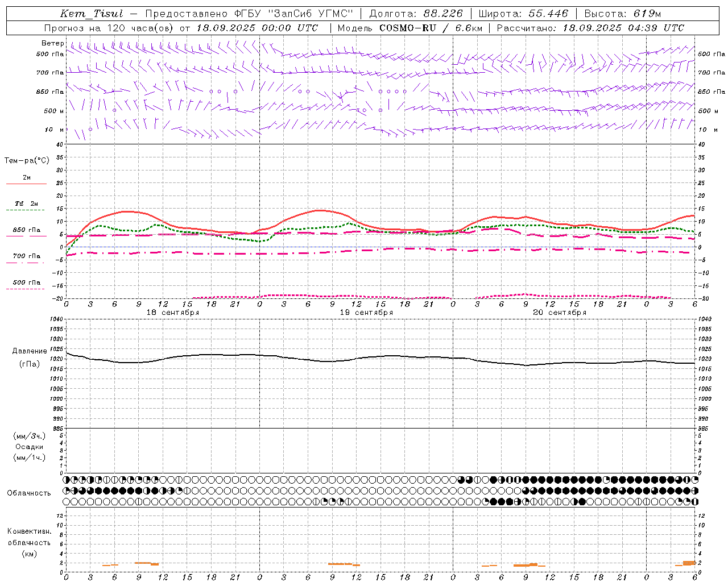
Task: Click the 12 value on the left convective height axis
Action: click(60, 516)
